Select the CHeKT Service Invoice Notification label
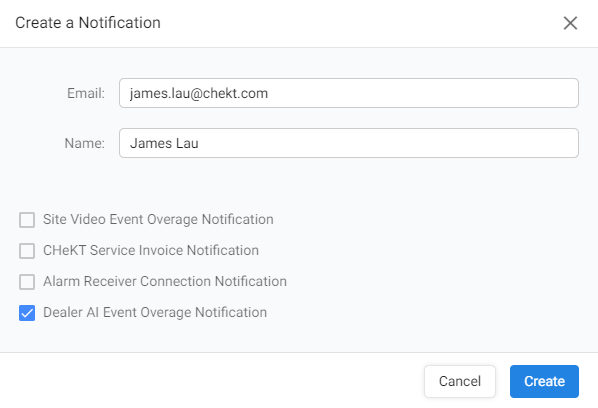The image size is (598, 408). [x=151, y=251]
